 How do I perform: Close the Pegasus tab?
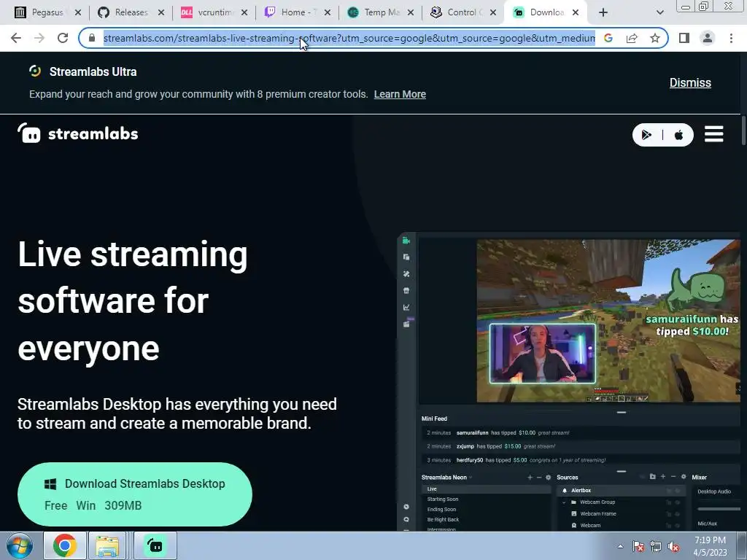click(x=78, y=12)
